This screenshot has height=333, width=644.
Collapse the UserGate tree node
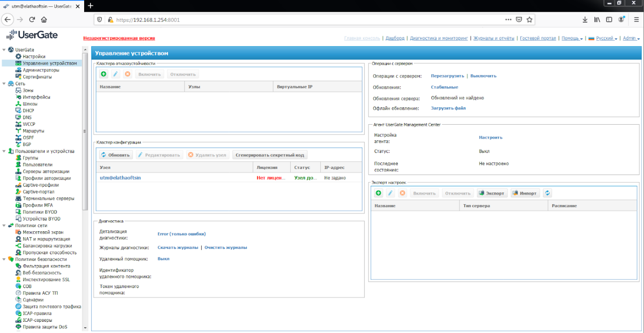pyautogui.click(x=5, y=50)
